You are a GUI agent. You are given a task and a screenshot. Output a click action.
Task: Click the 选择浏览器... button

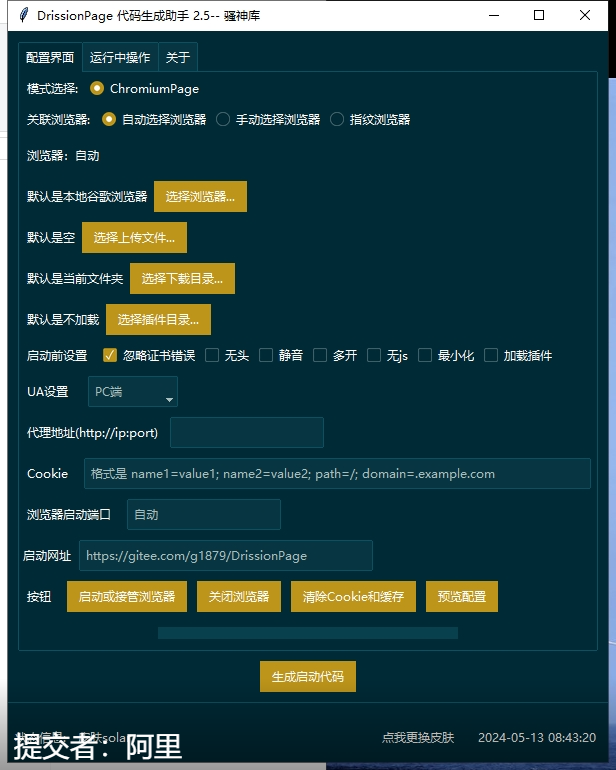pyautogui.click(x=200, y=196)
